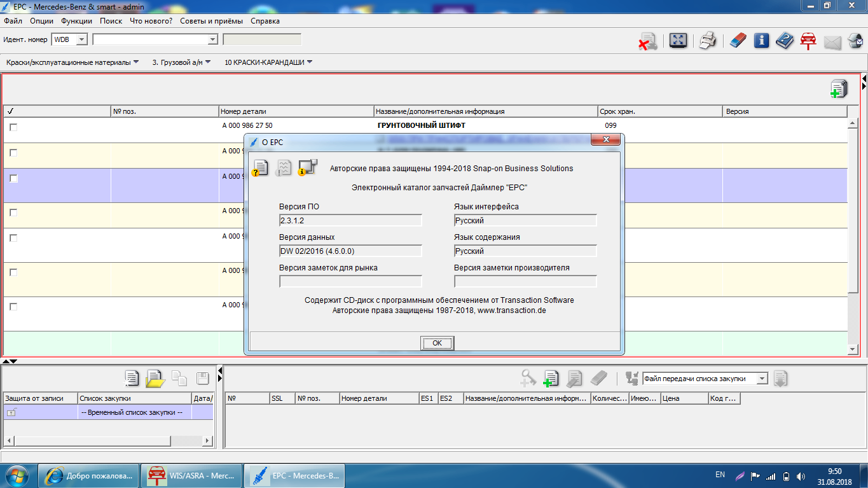Viewport: 868px width, 488px height.
Task: Open the blue information icon
Action: tap(761, 41)
